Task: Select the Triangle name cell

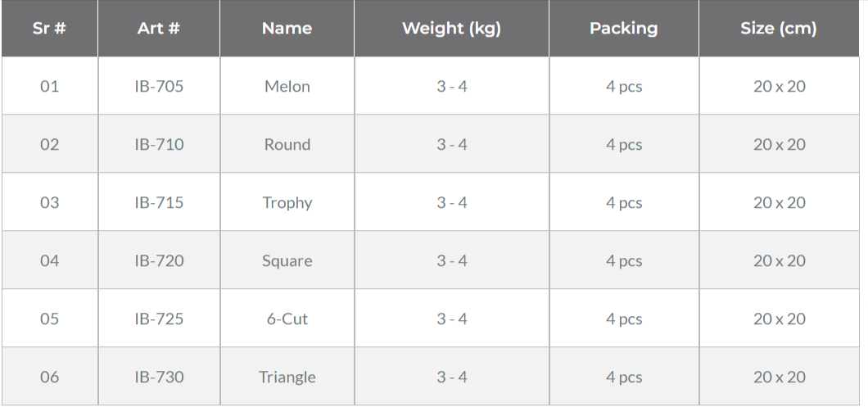Action: [x=287, y=377]
